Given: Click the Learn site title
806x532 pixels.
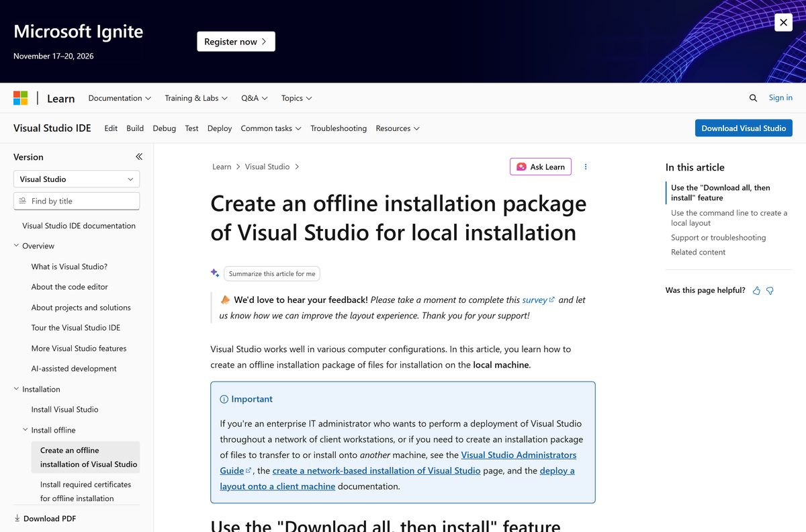Looking at the screenshot, I should pyautogui.click(x=61, y=98).
